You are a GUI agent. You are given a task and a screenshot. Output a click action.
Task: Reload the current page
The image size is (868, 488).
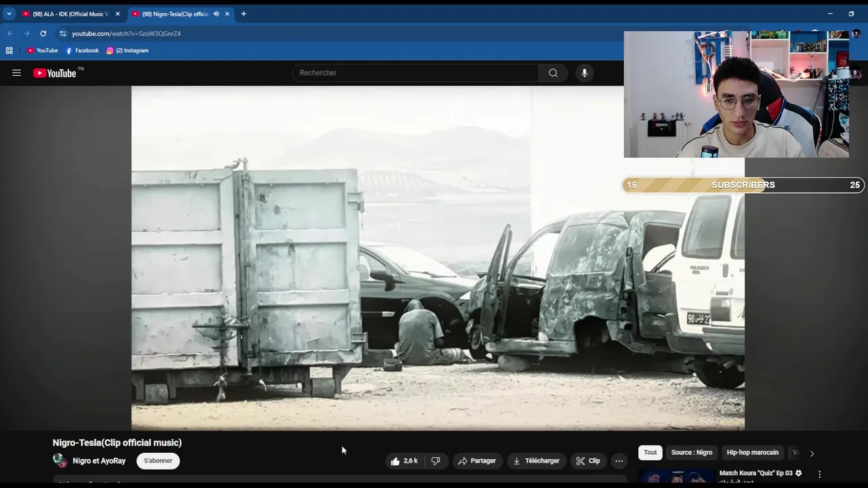pyautogui.click(x=43, y=33)
